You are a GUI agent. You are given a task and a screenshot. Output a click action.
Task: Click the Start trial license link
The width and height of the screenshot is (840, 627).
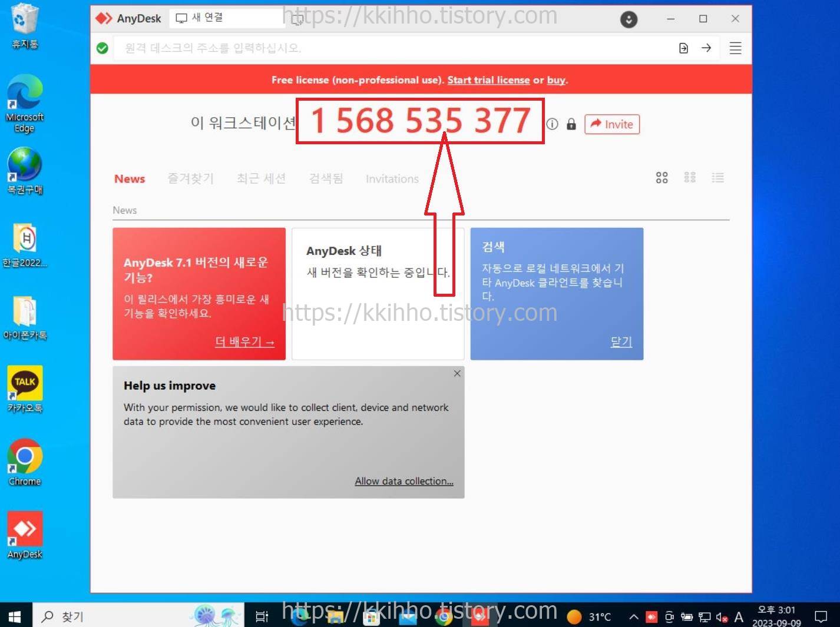488,80
